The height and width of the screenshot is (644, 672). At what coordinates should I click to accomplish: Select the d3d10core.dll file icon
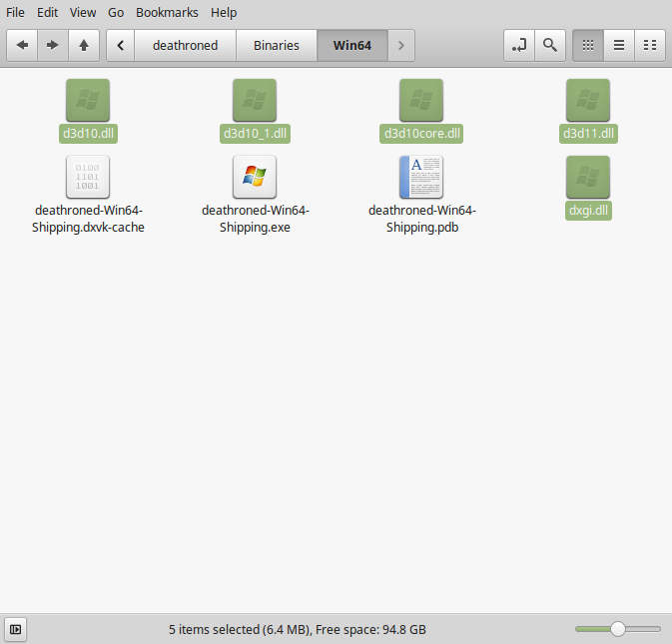click(421, 100)
